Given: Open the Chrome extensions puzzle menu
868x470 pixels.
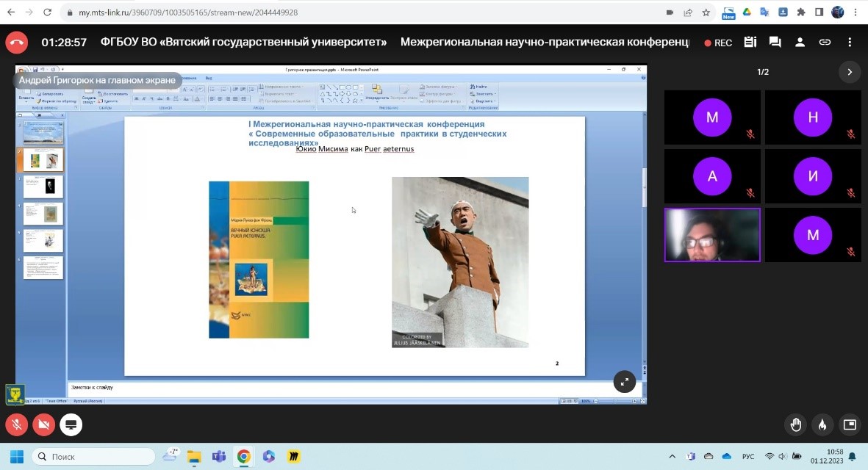Looking at the screenshot, I should click(801, 12).
